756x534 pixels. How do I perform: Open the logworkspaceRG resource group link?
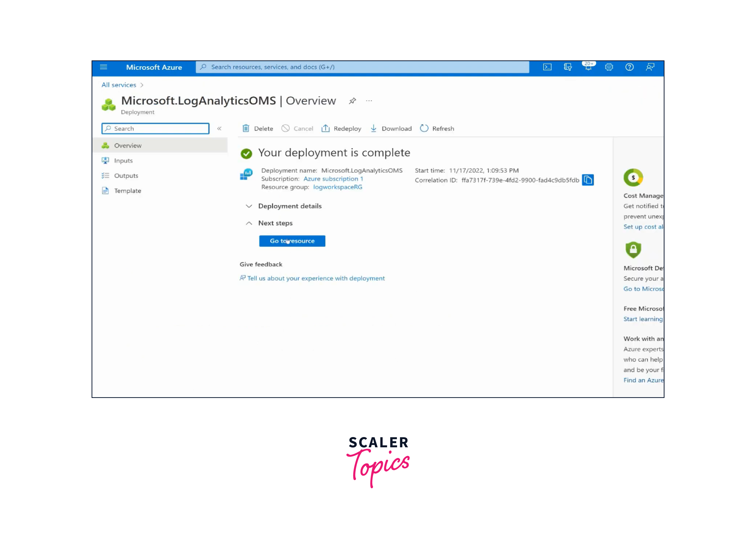click(x=337, y=187)
